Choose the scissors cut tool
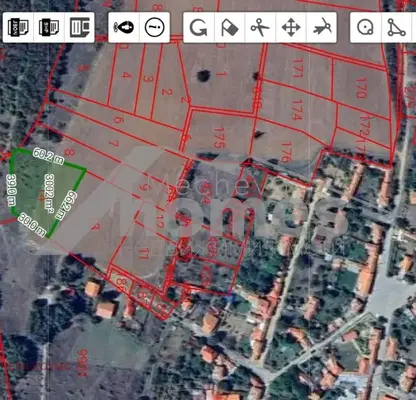416x400 pixels. [x=260, y=27]
